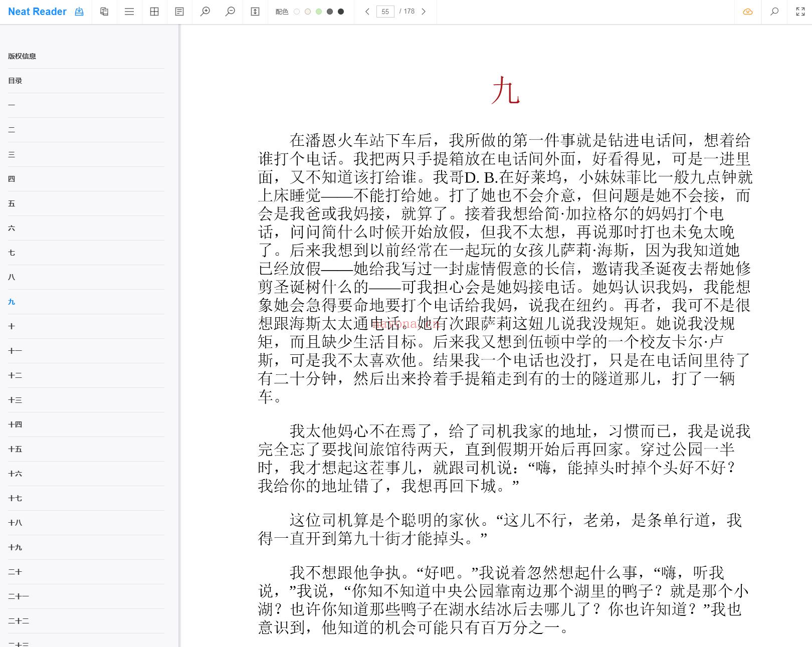Image resolution: width=812 pixels, height=647 pixels.
Task: Click the paragraph starting 我太他妈心不在焉了
Action: point(504,458)
